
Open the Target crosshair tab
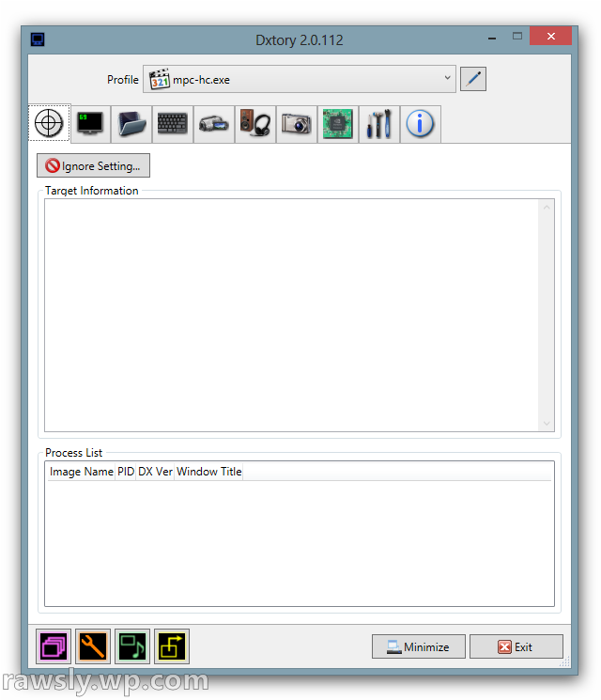click(x=49, y=124)
